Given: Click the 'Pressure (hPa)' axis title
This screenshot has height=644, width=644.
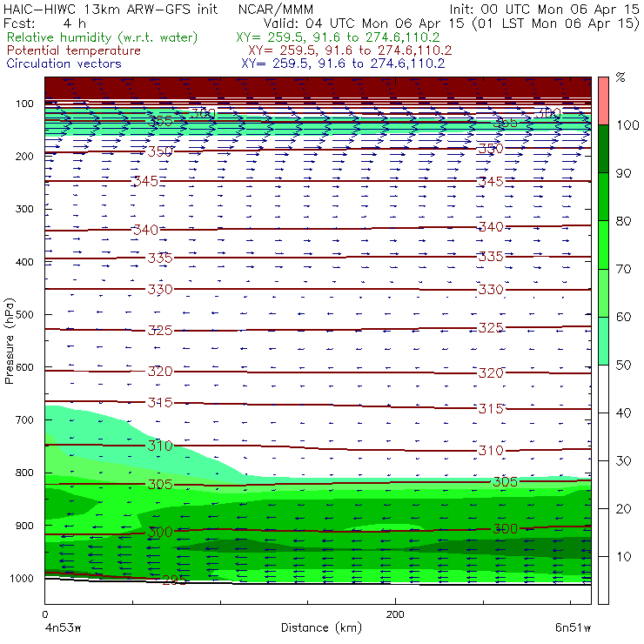Looking at the screenshot, I should point(10,341).
